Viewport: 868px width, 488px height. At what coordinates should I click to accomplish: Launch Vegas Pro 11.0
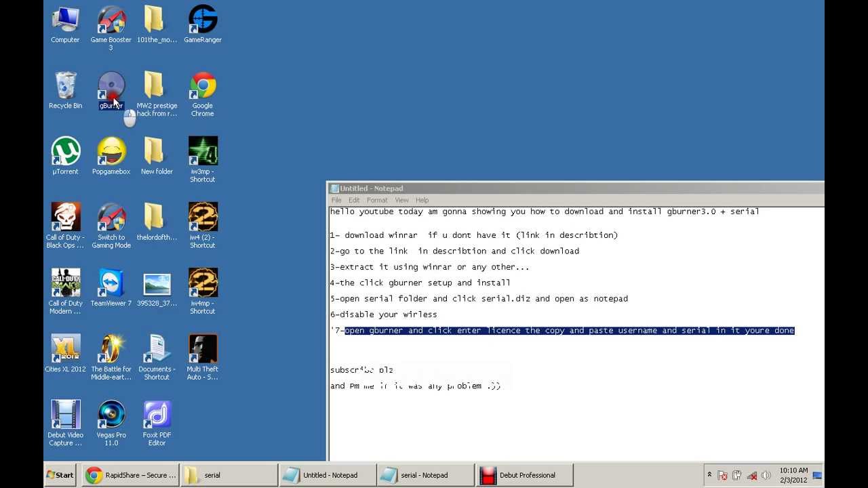(x=111, y=415)
